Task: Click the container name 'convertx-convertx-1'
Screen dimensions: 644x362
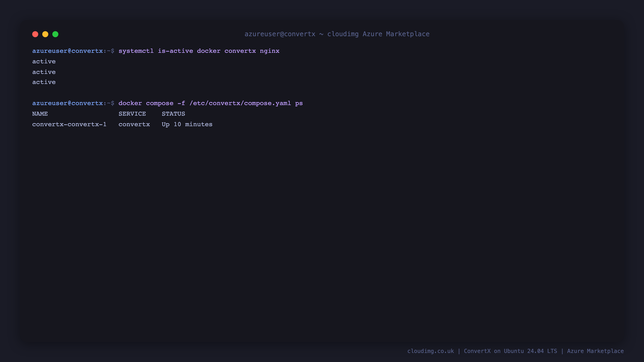Action: tap(69, 124)
